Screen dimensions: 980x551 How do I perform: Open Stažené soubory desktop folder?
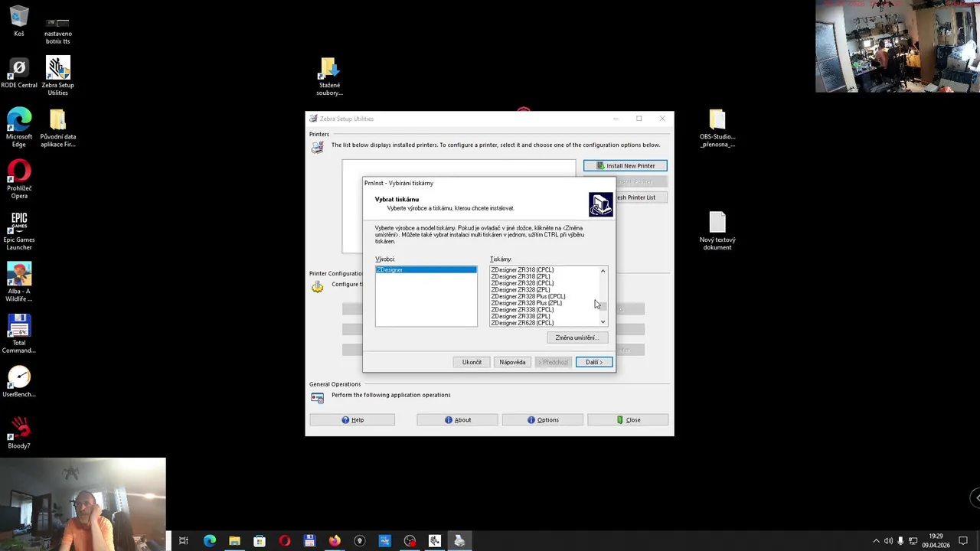click(x=329, y=77)
